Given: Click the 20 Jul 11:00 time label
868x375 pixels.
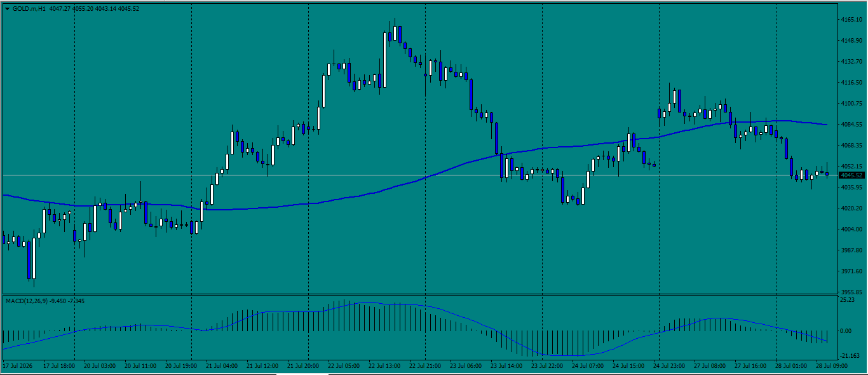Looking at the screenshot, I should [140, 366].
